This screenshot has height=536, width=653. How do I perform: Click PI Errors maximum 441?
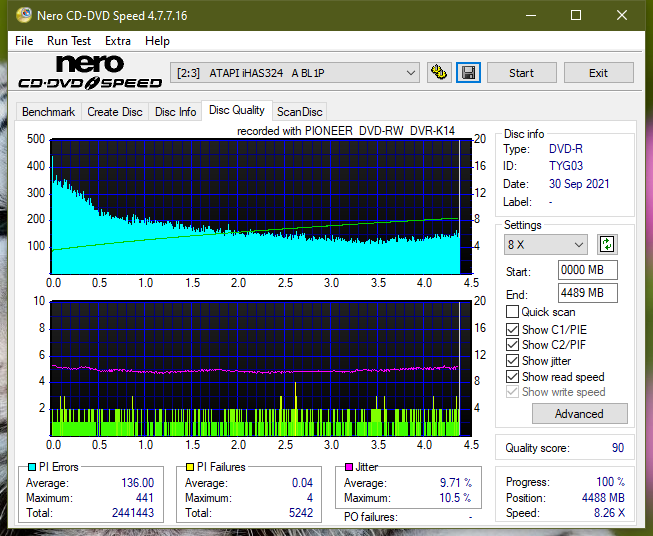145,498
